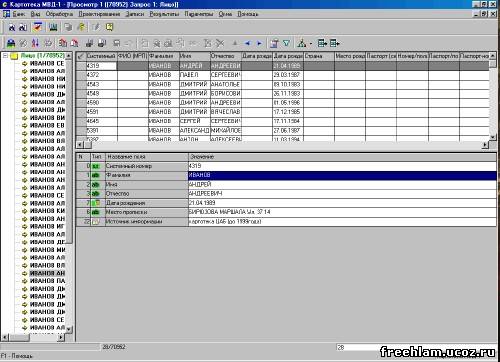The width and height of the screenshot is (500, 362).
Task: Click the clipboard icon near filter
Action: (x=274, y=43)
